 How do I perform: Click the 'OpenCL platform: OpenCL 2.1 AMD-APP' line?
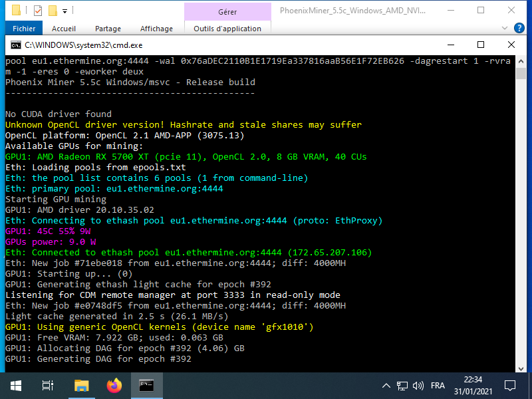point(124,136)
